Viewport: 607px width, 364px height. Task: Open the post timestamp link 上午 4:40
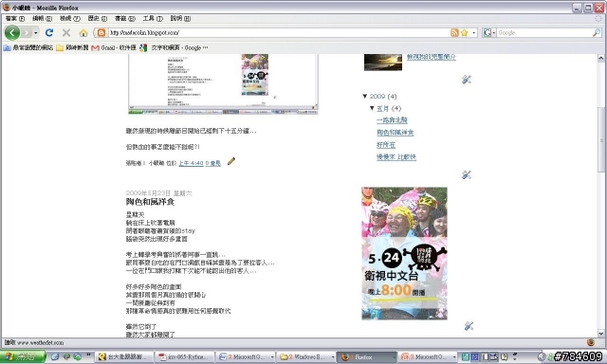coord(191,163)
